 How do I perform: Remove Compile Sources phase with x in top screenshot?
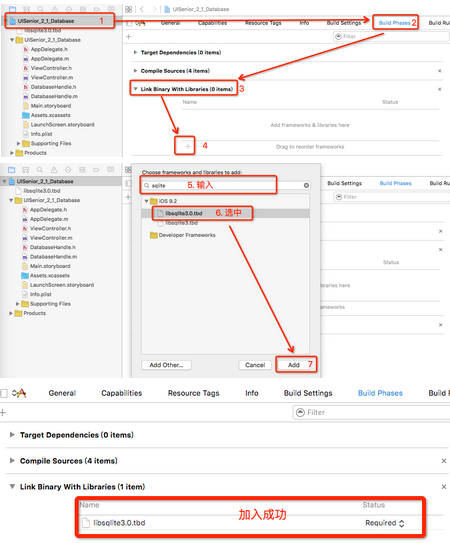tap(439, 71)
